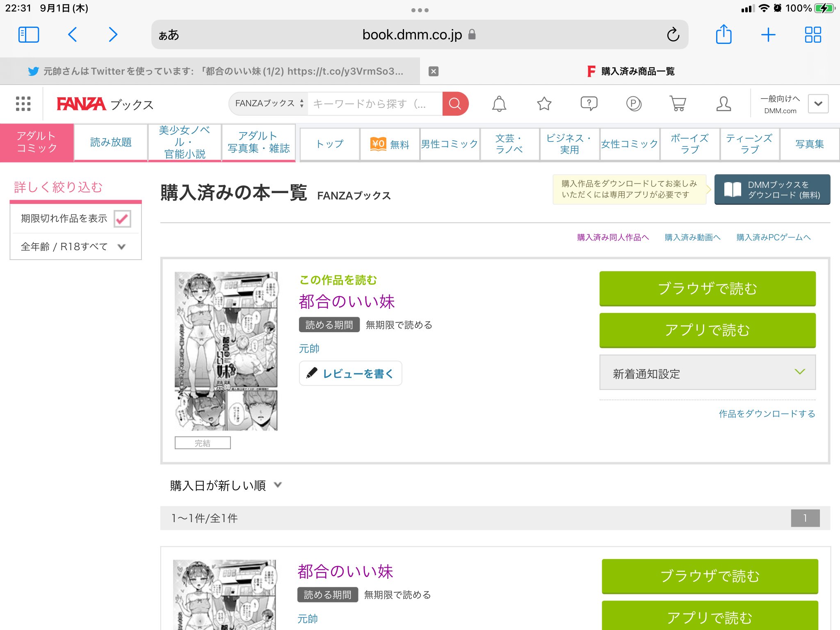The height and width of the screenshot is (630, 840).
Task: Open the shopping cart icon
Action: (678, 104)
